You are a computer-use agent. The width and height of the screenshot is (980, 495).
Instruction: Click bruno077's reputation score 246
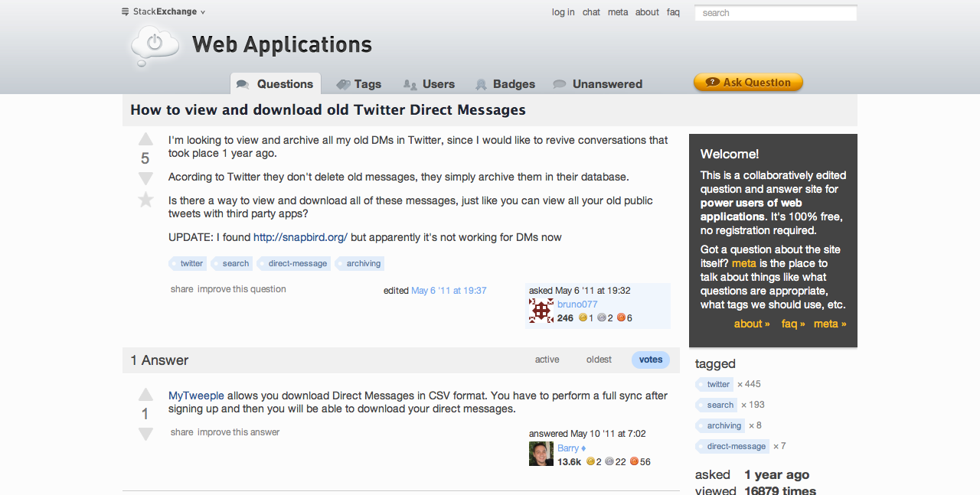coord(565,318)
